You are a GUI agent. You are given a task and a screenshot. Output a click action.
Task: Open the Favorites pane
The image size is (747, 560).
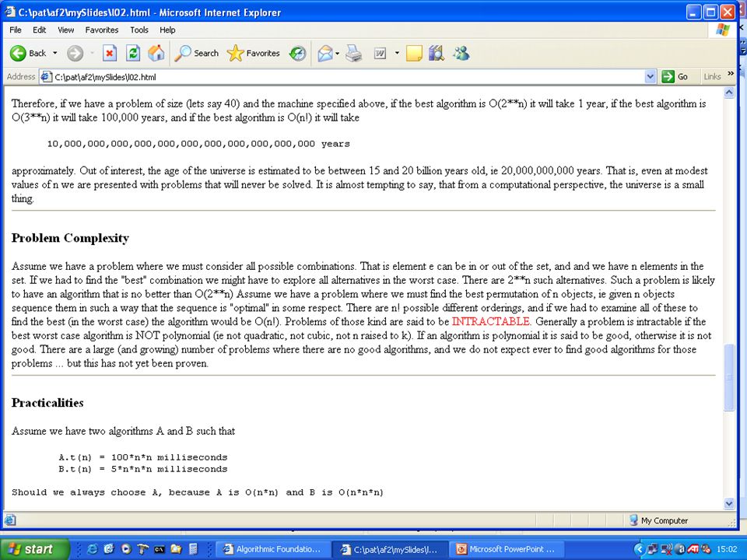coord(254,54)
